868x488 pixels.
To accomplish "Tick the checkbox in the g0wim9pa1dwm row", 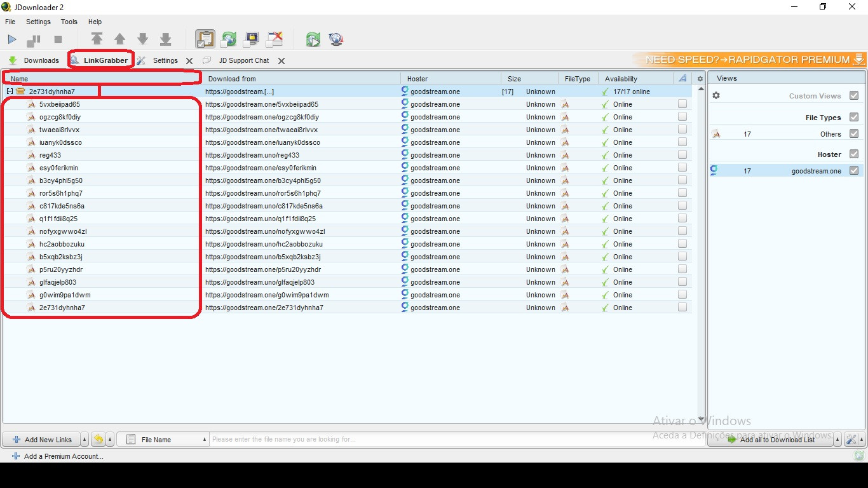I will tap(682, 294).
